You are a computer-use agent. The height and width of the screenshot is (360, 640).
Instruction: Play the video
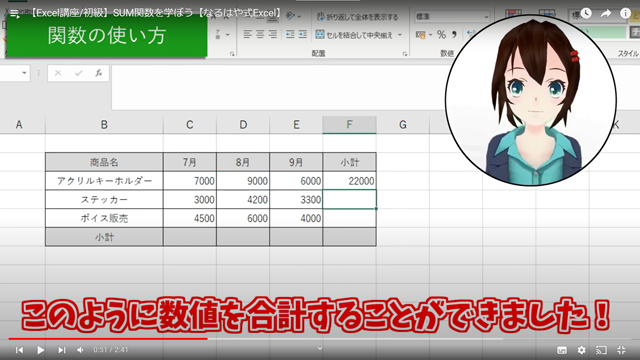coord(40,350)
